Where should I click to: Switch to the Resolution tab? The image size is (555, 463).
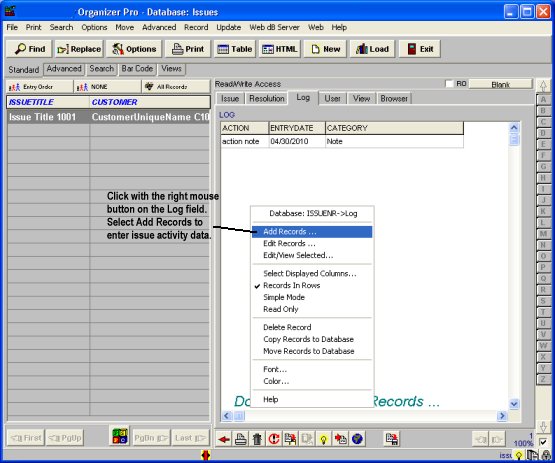pos(267,98)
